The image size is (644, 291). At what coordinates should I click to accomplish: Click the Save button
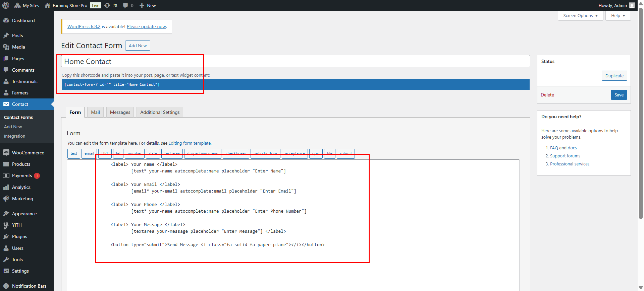619,95
